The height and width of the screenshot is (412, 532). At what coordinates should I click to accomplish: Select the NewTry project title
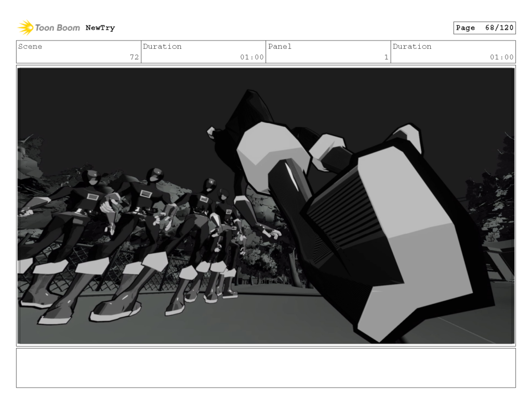coord(99,28)
